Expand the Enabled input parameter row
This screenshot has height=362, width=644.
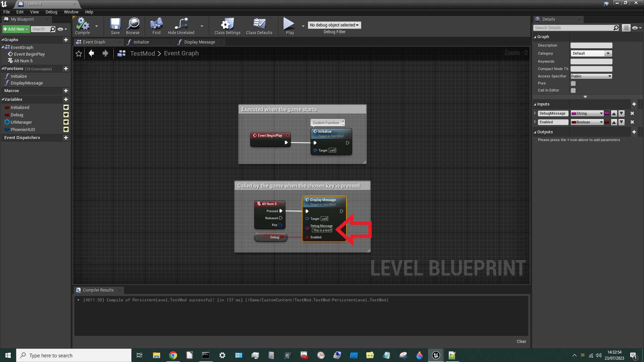pos(535,122)
